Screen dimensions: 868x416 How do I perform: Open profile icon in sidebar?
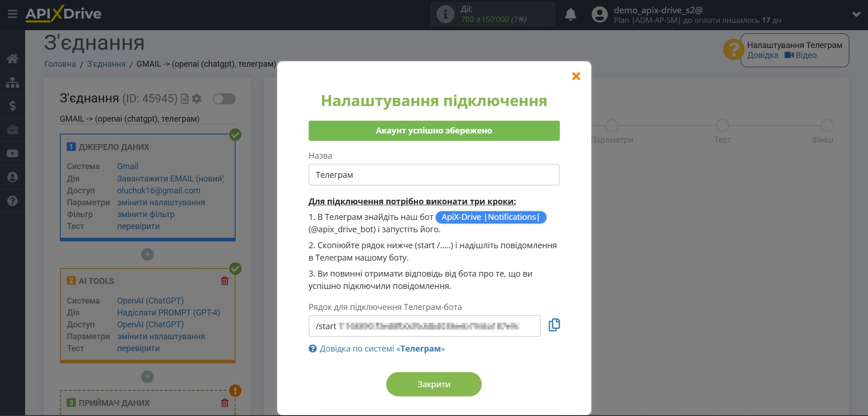[12, 177]
